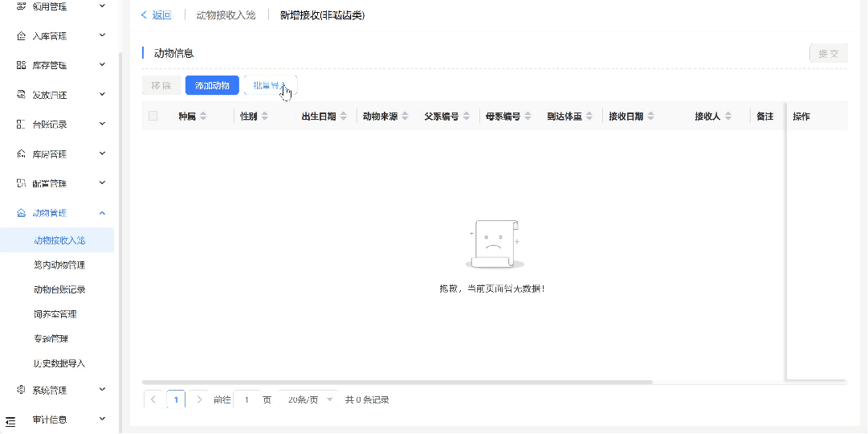Viewport: 868px width, 434px height.
Task: Expand the 发放归还 menu chevron
Action: point(103,94)
